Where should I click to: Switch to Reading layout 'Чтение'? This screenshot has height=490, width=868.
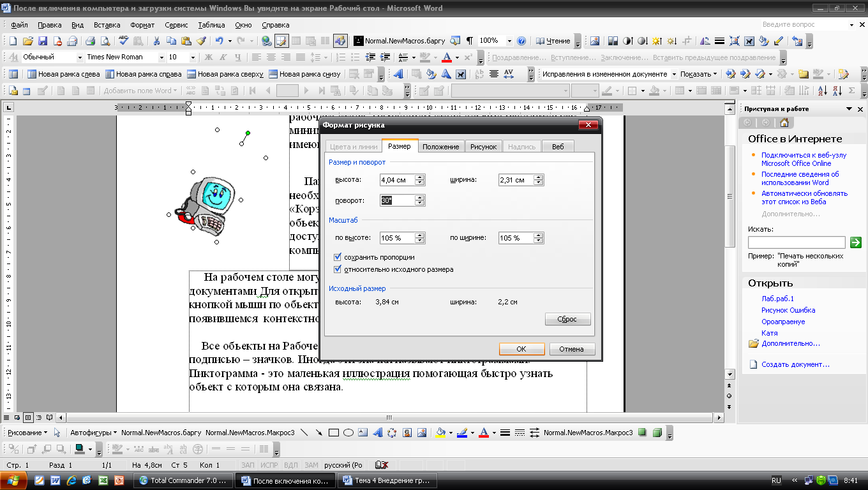pos(553,41)
